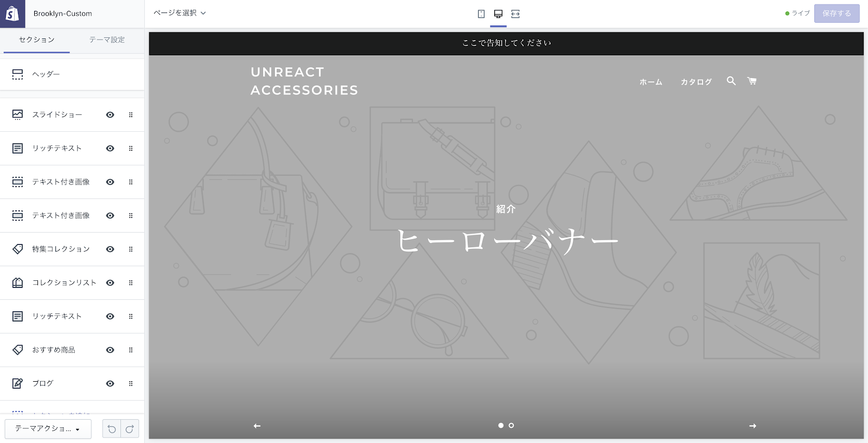Hide the スライドショー section
Image resolution: width=868 pixels, height=443 pixels.
(x=110, y=115)
